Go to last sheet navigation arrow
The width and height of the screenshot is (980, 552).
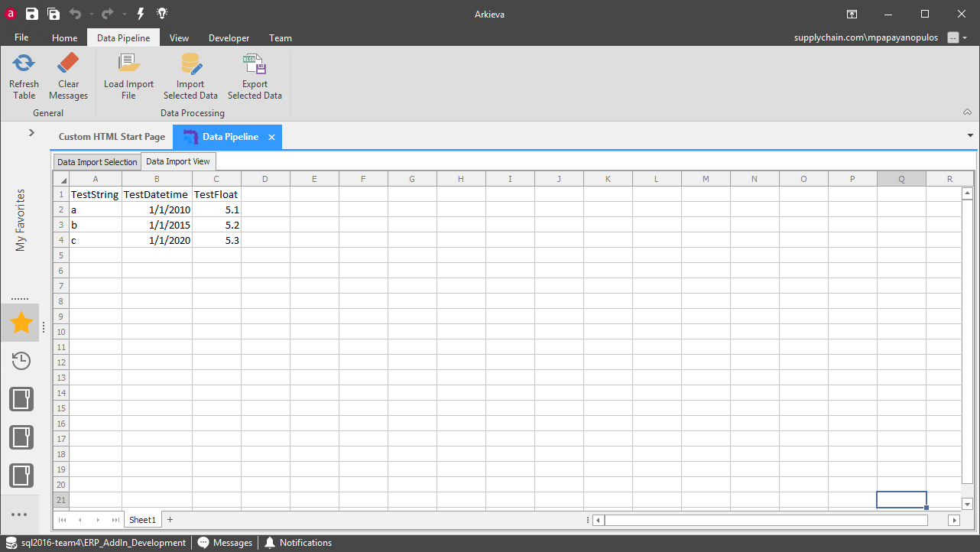pos(115,520)
